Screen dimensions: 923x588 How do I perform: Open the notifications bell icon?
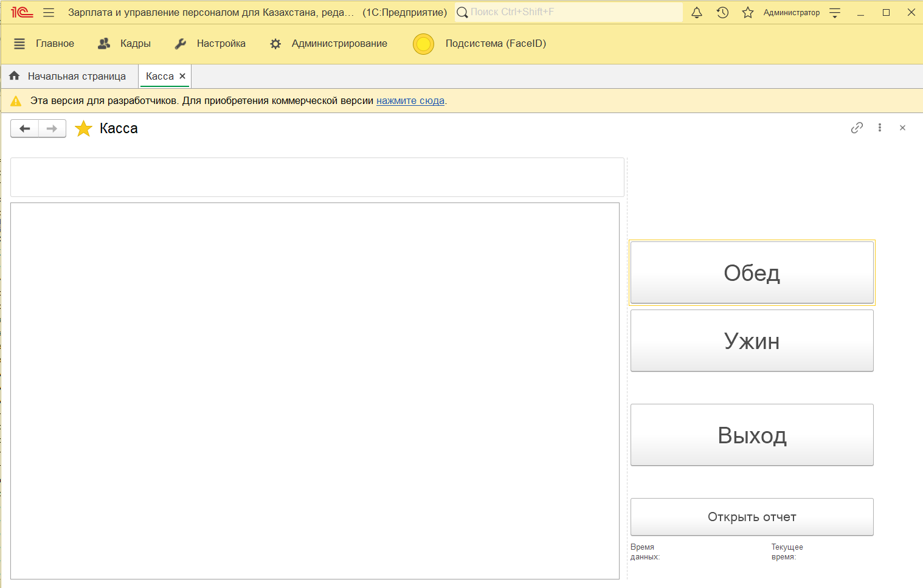click(x=697, y=12)
